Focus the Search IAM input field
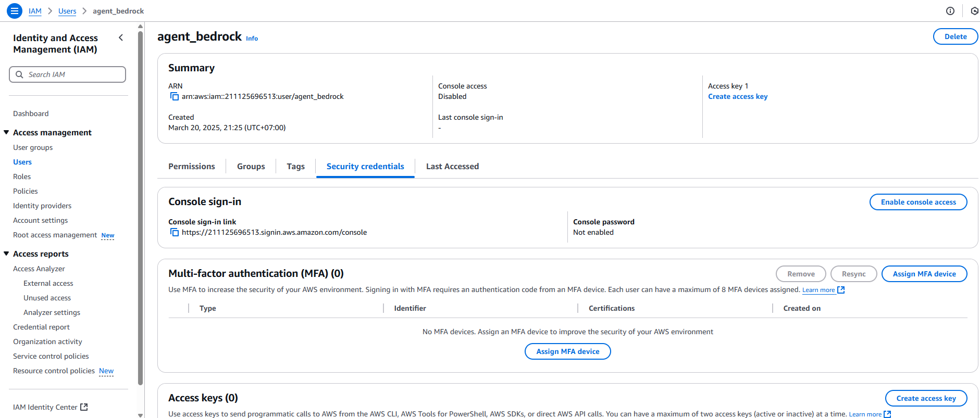The height and width of the screenshot is (418, 980). coord(67,74)
